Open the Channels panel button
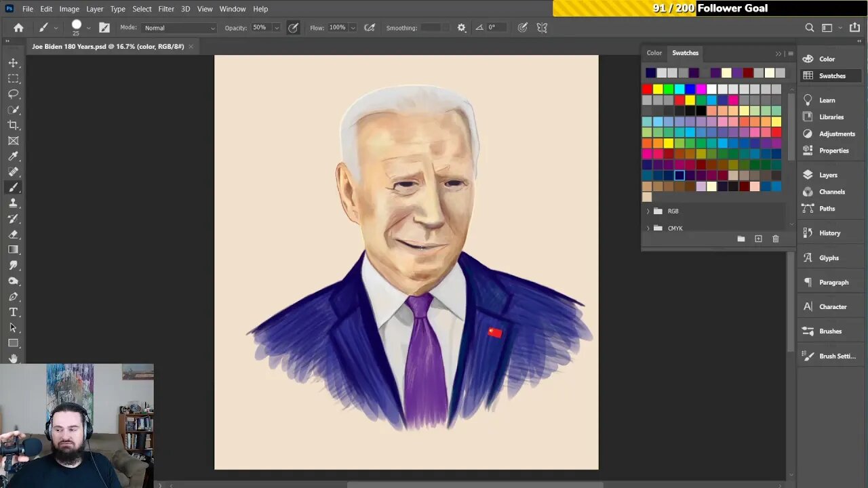Image resolution: width=868 pixels, height=488 pixels. coord(832,192)
